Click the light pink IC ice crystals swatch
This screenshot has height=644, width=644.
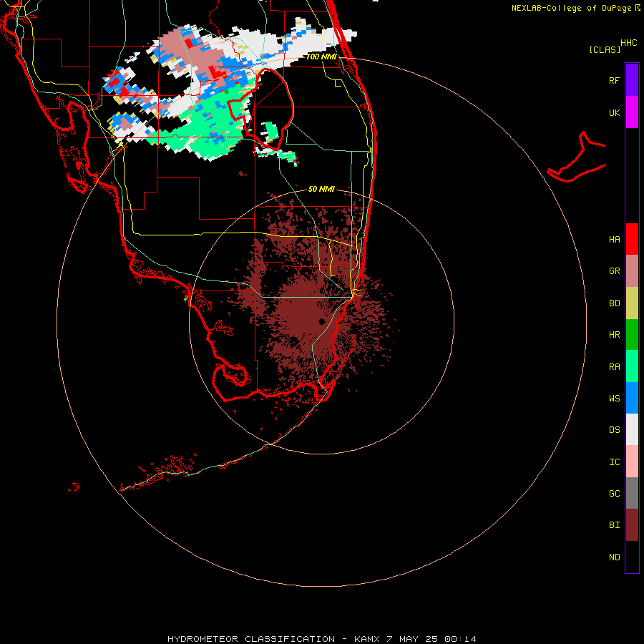pyautogui.click(x=632, y=462)
